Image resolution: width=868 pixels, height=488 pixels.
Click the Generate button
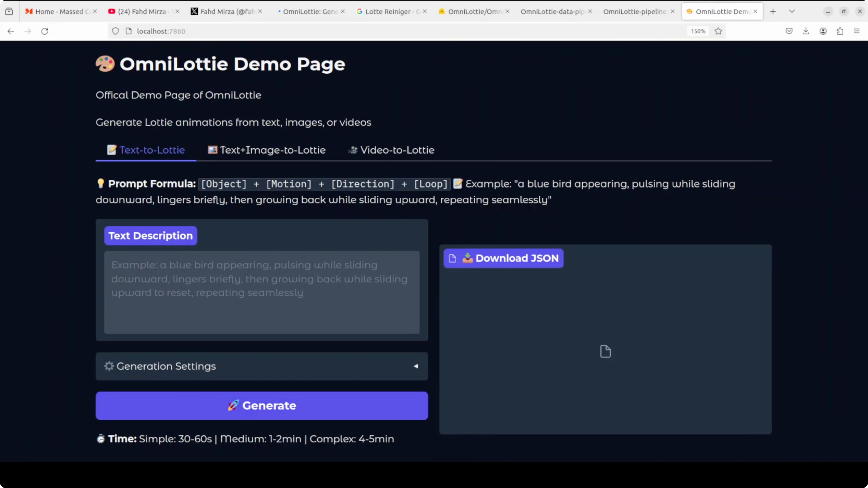coord(262,405)
